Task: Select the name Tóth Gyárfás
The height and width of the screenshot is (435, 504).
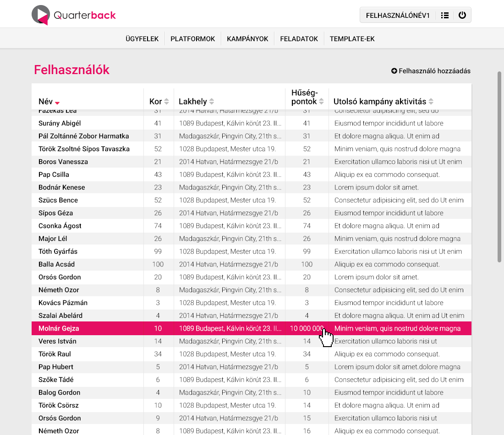Action: (x=58, y=251)
